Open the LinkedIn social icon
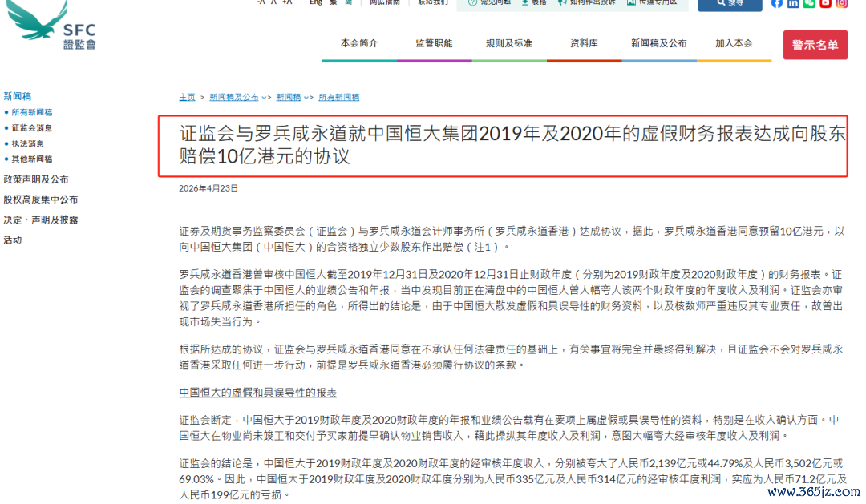Viewport: 866px width, 504px height. pyautogui.click(x=793, y=3)
